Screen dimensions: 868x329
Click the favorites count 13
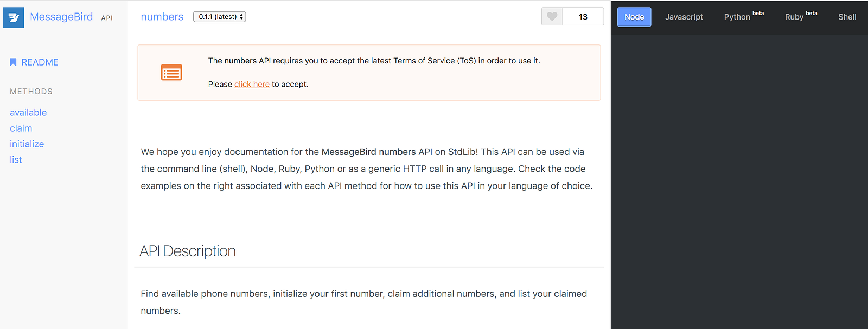[x=583, y=17]
